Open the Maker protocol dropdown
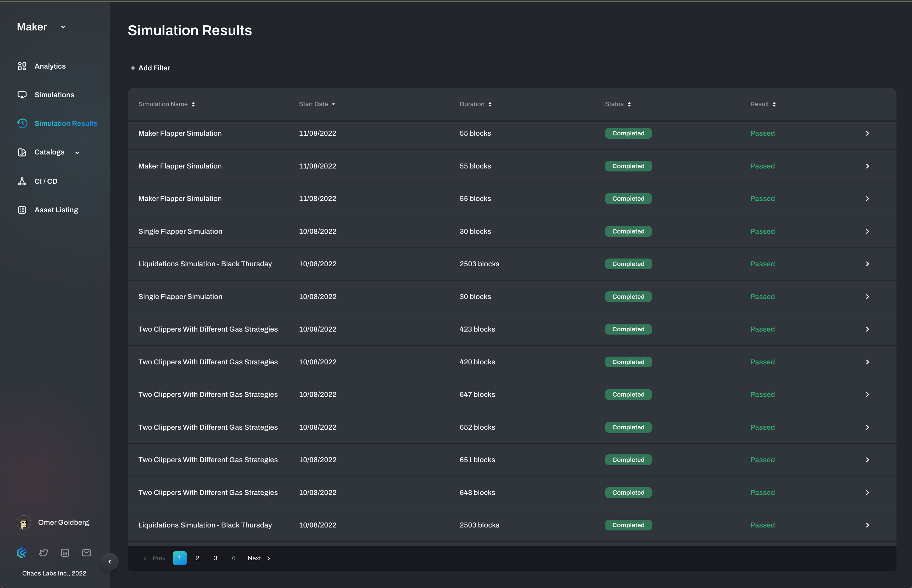Viewport: 912px width, 588px height. 63,27
